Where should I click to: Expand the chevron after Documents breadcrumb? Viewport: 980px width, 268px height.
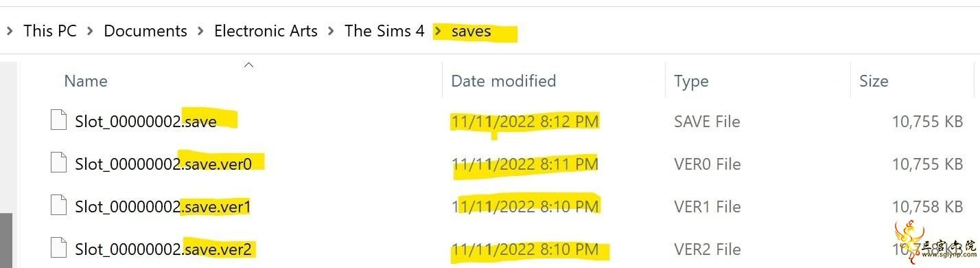[200, 31]
